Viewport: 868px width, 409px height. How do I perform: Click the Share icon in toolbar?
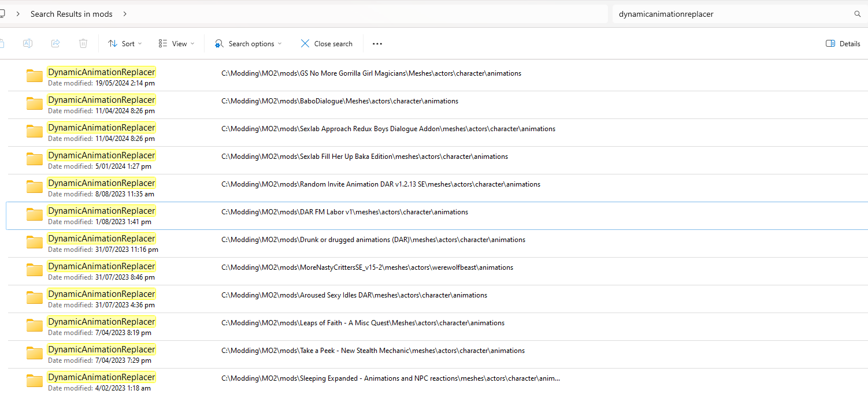point(55,43)
